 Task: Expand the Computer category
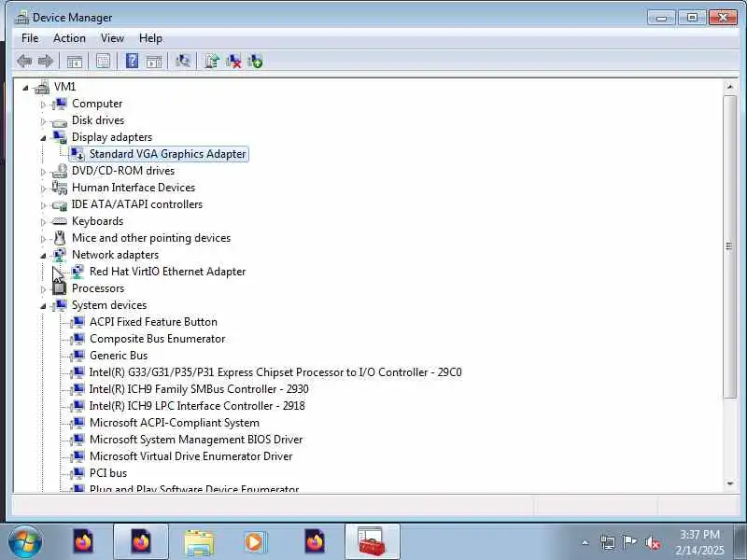pos(43,104)
